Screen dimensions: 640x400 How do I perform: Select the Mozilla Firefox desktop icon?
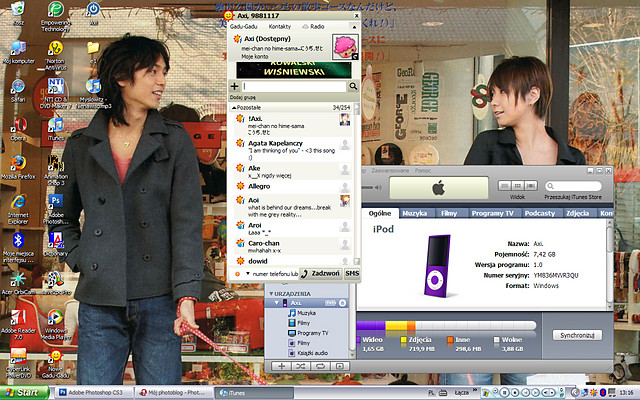coord(18,167)
